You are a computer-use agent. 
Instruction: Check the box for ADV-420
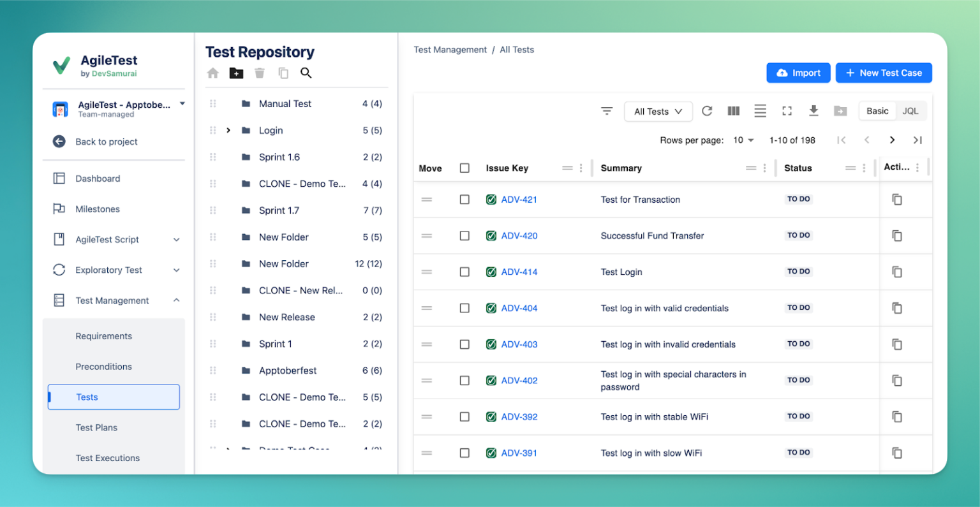[x=464, y=236]
